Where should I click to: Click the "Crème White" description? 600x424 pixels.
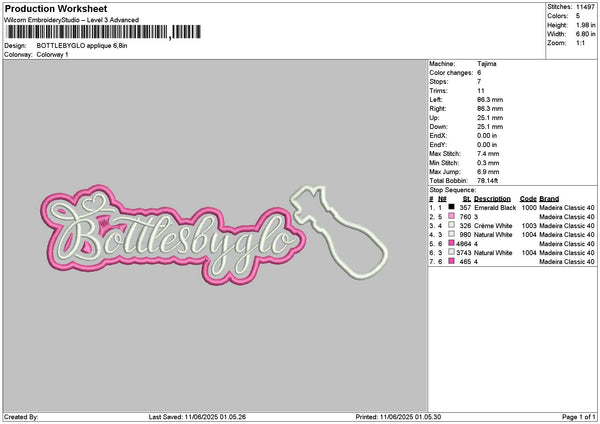pyautogui.click(x=493, y=226)
